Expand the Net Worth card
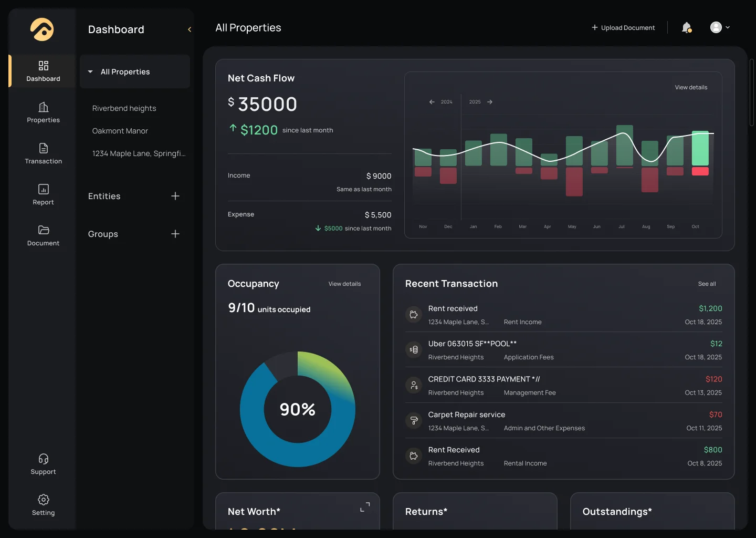Image resolution: width=756 pixels, height=538 pixels. coord(364,506)
